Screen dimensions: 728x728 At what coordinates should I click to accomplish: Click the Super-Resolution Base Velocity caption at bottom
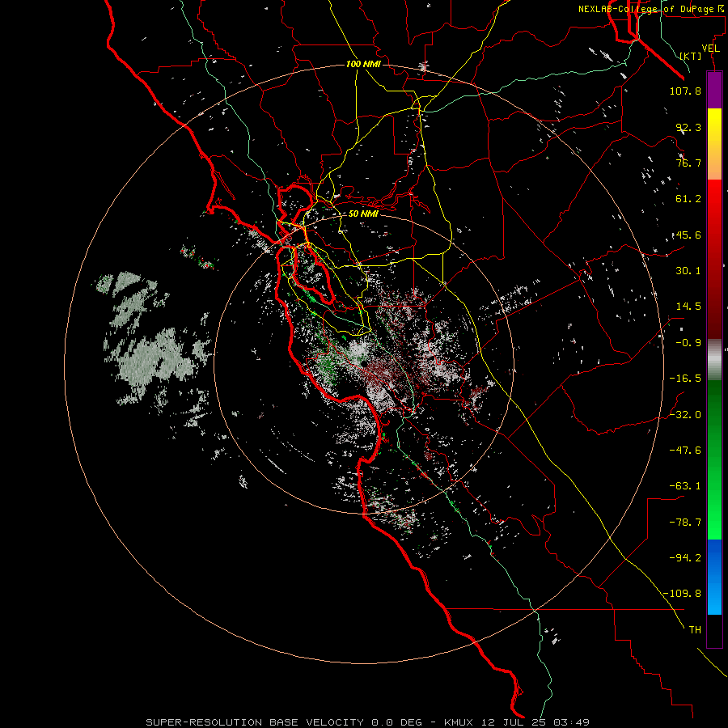[368, 722]
